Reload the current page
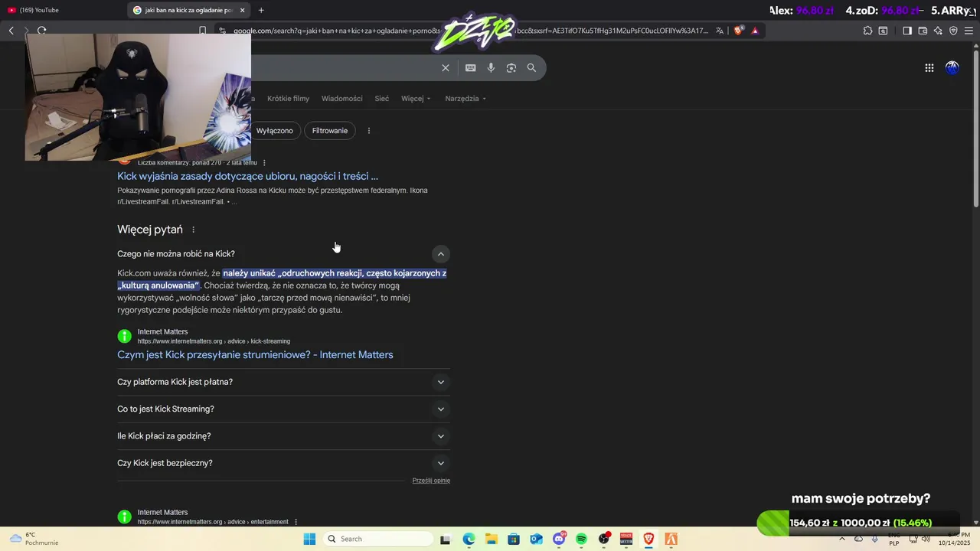The height and width of the screenshot is (551, 980). [x=42, y=31]
